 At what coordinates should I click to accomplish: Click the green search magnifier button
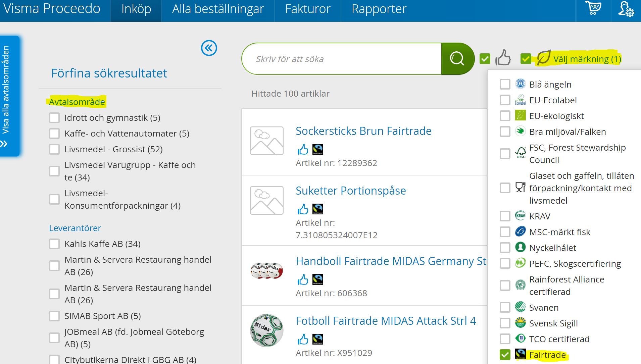click(457, 59)
